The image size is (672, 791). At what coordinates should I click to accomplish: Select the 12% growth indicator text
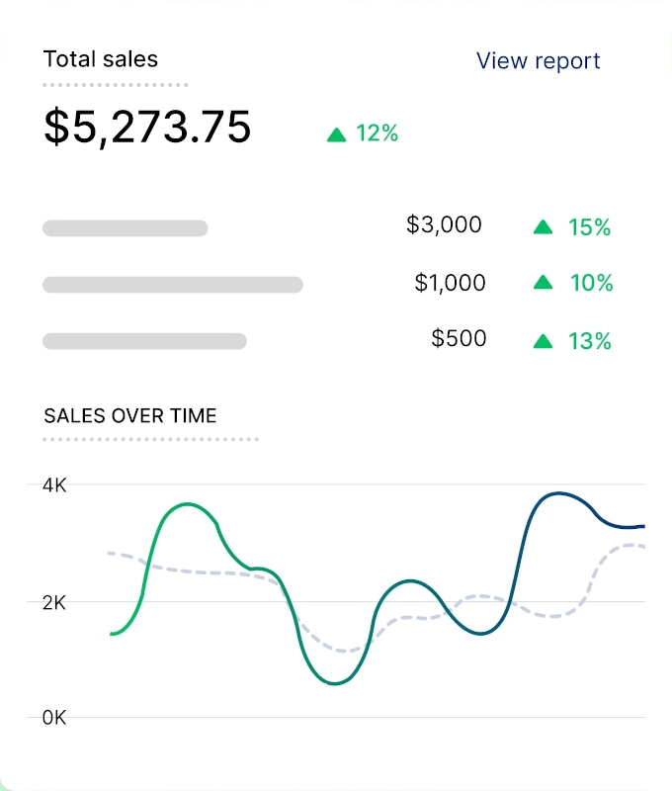click(377, 133)
